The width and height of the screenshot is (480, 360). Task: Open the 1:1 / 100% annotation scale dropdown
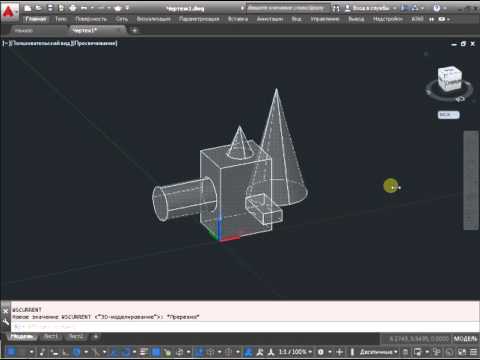[295, 352]
